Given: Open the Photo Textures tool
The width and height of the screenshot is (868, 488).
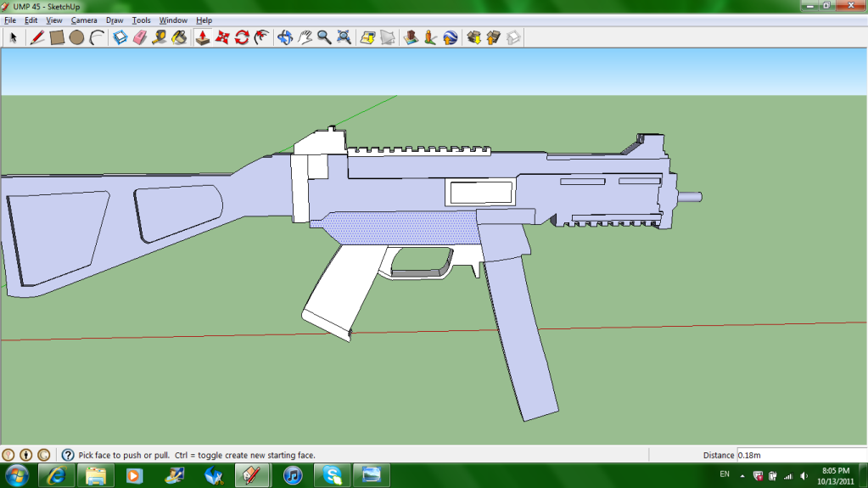Looking at the screenshot, I should point(430,37).
